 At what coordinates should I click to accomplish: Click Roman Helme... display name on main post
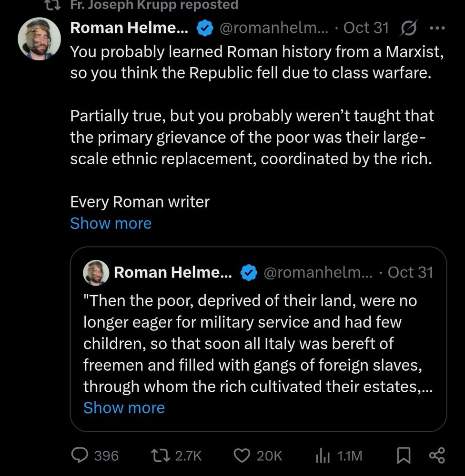click(x=129, y=29)
